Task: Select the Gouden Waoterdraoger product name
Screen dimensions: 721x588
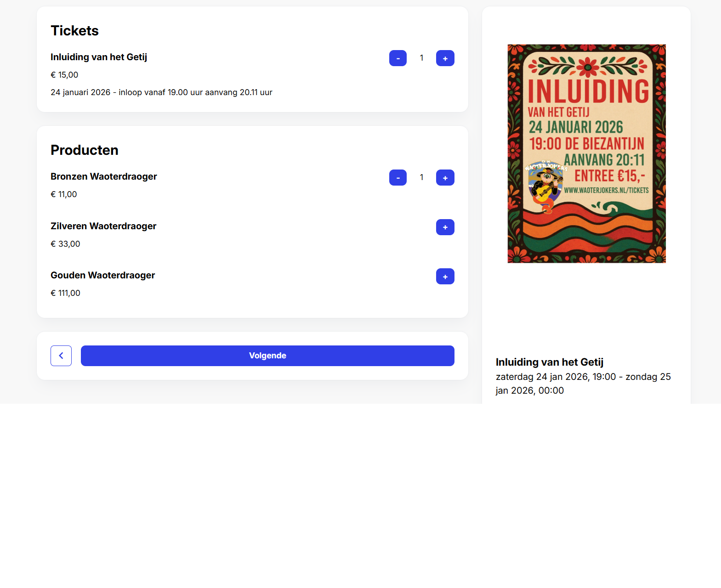Action: (x=102, y=275)
